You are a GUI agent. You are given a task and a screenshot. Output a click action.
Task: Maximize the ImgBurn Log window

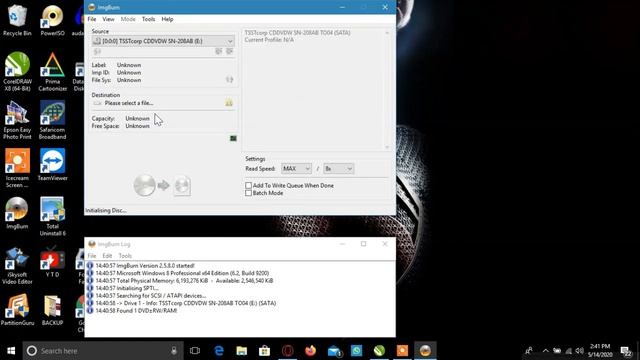(363, 244)
